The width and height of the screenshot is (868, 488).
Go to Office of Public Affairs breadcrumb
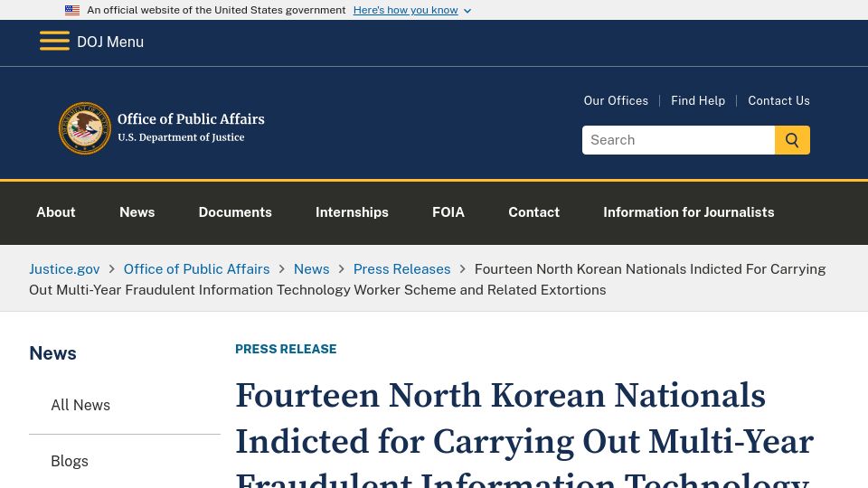196,269
